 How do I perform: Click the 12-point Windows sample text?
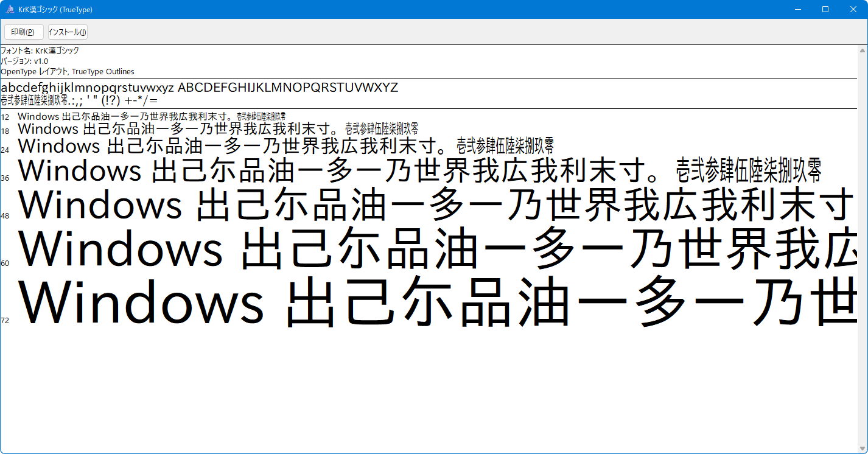(152, 116)
